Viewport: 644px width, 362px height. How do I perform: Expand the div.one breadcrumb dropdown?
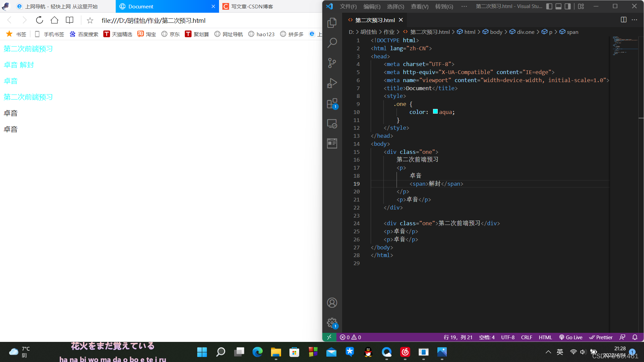(525, 32)
